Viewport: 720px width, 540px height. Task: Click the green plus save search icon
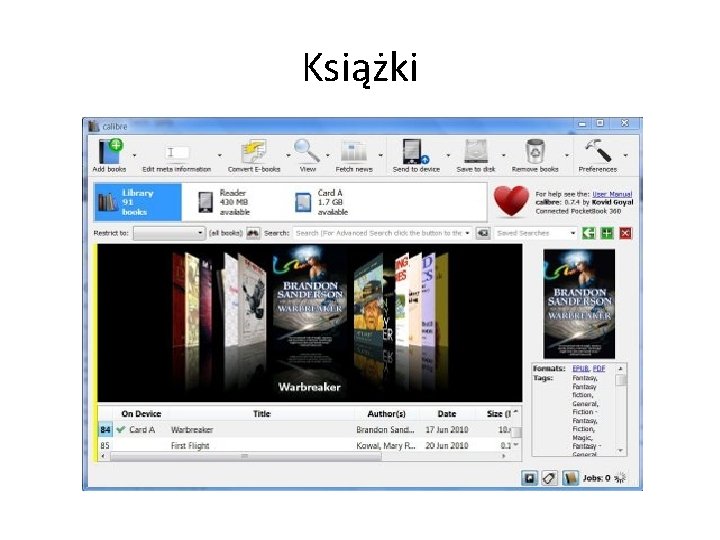click(x=607, y=233)
